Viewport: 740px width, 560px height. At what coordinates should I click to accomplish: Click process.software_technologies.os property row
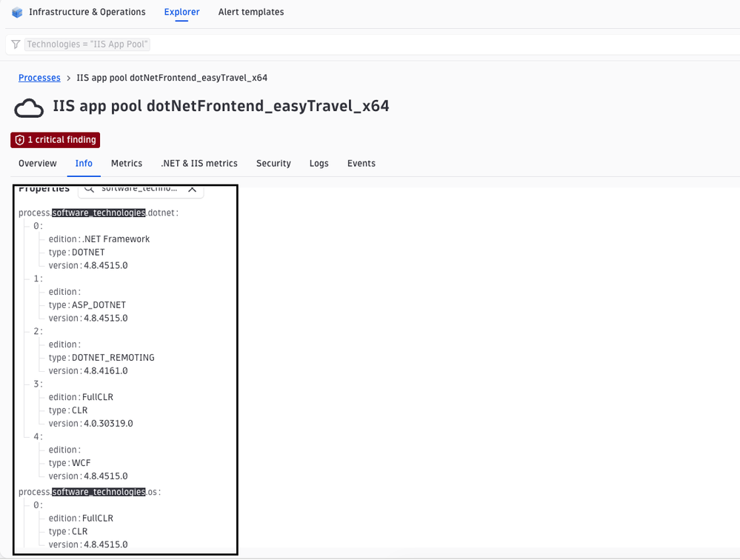[x=90, y=492]
